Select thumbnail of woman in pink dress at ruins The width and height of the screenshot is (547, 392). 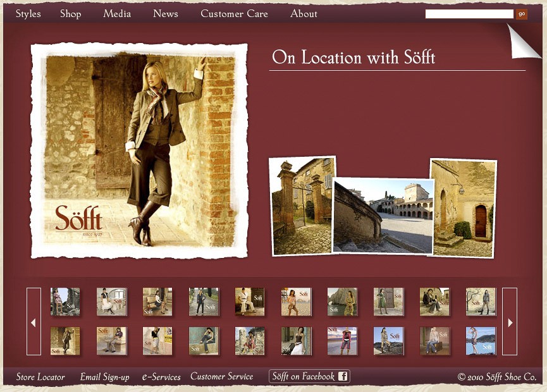(x=65, y=302)
